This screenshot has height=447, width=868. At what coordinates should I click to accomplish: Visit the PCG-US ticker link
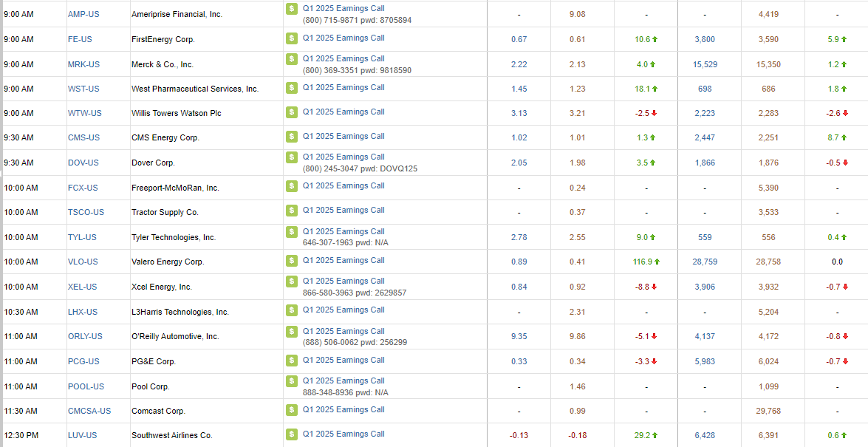[83, 361]
